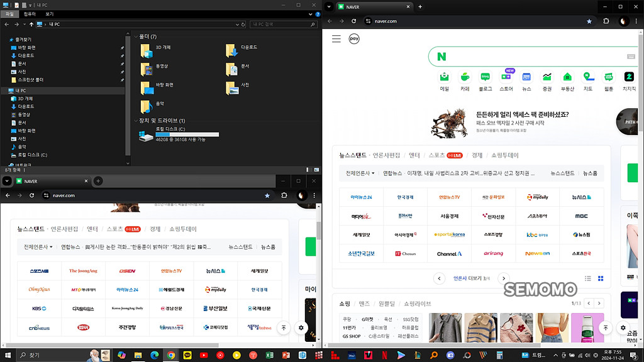644x362 pixels.
Task: Open new tab in right Chrome window
Action: 419,6
